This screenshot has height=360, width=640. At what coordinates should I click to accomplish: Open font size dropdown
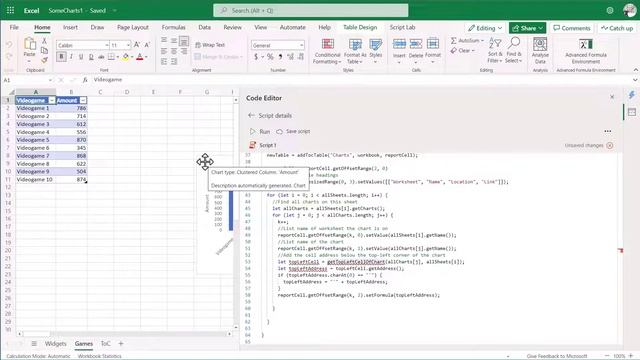[x=128, y=45]
